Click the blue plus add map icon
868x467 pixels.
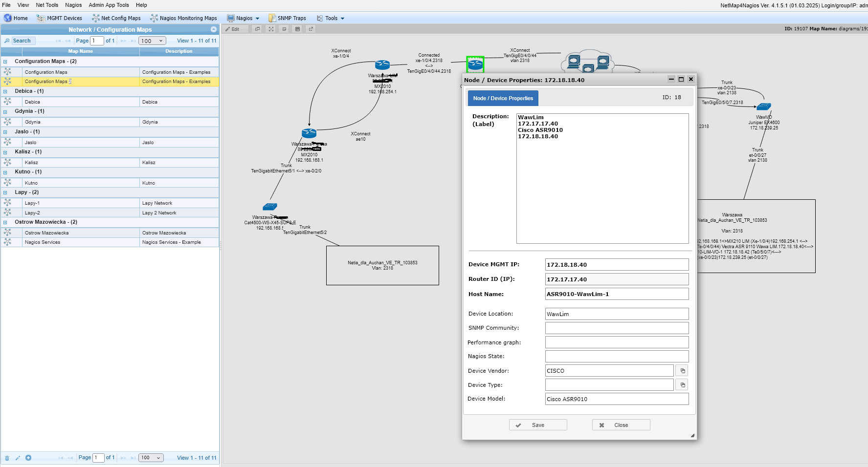(x=28, y=458)
